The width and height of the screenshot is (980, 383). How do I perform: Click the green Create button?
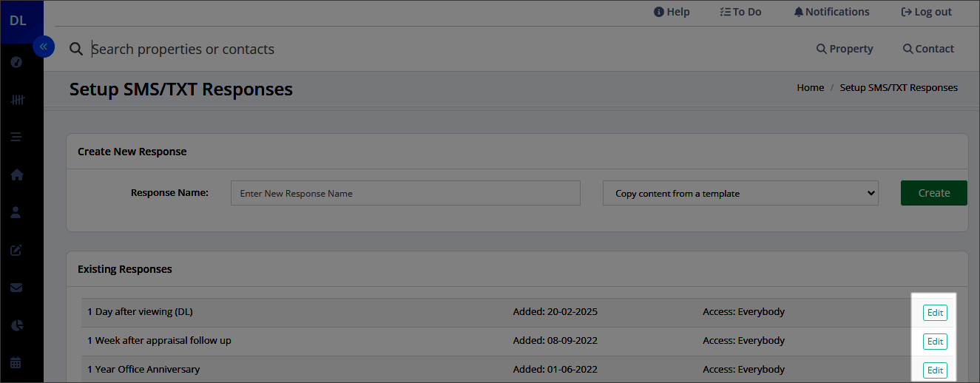pyautogui.click(x=933, y=193)
